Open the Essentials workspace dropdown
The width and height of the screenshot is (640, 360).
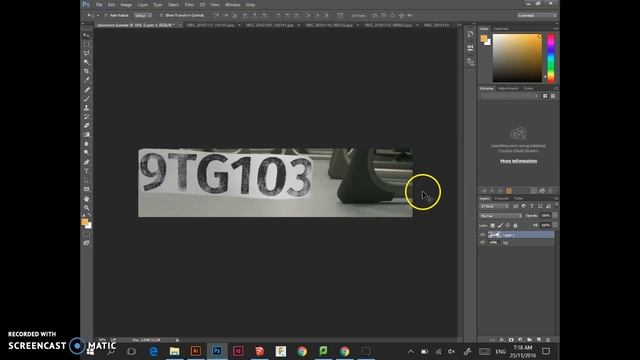[537, 16]
